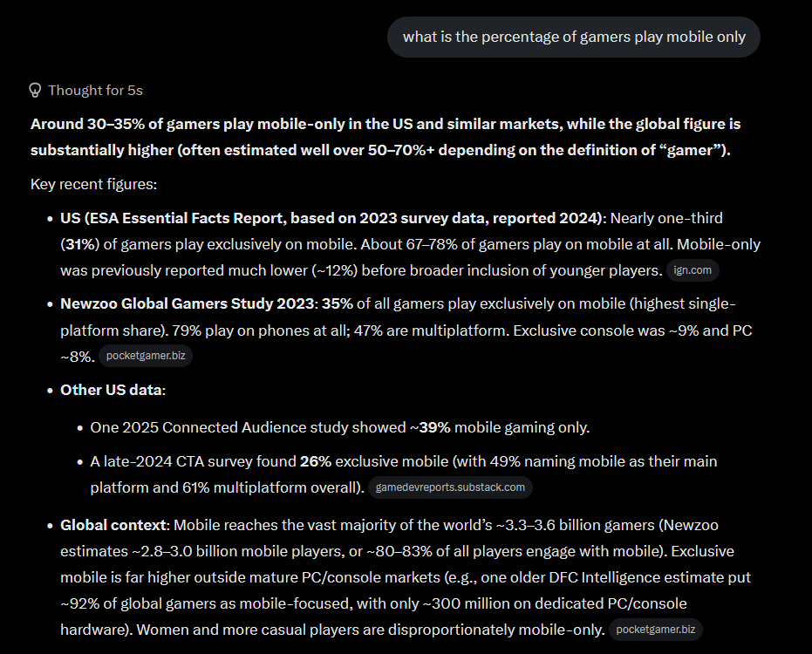Click the "Key recent figures:" line

tap(93, 184)
